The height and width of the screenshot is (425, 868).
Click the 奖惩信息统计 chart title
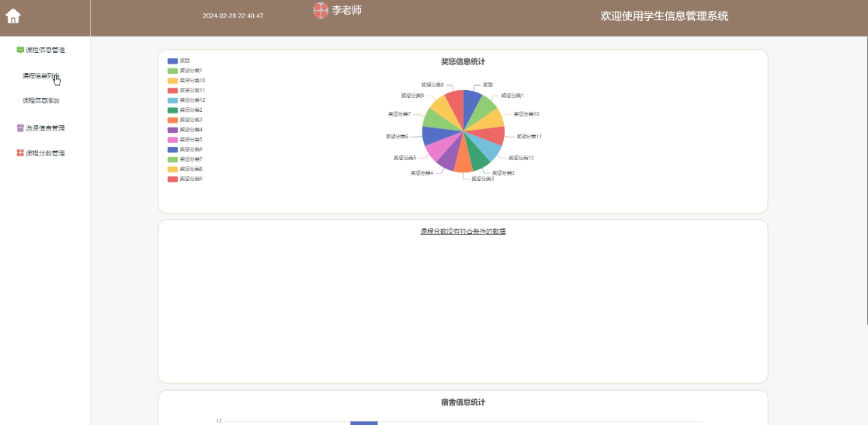click(464, 61)
